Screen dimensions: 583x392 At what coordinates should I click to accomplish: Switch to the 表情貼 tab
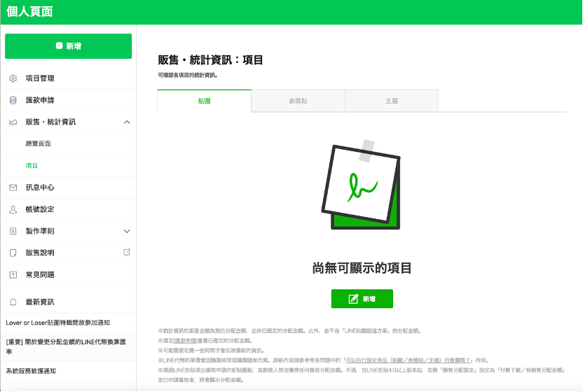click(x=299, y=101)
